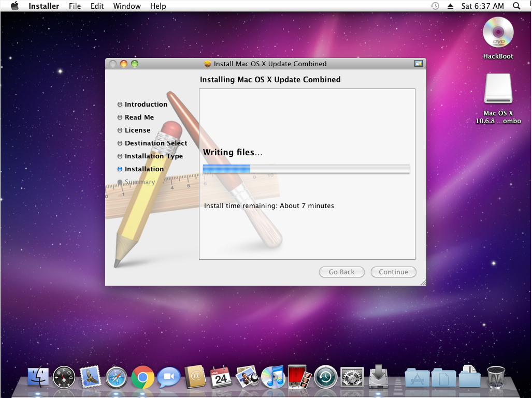Open Dashboard from the Dock
The width and height of the screenshot is (532, 398).
click(x=64, y=377)
